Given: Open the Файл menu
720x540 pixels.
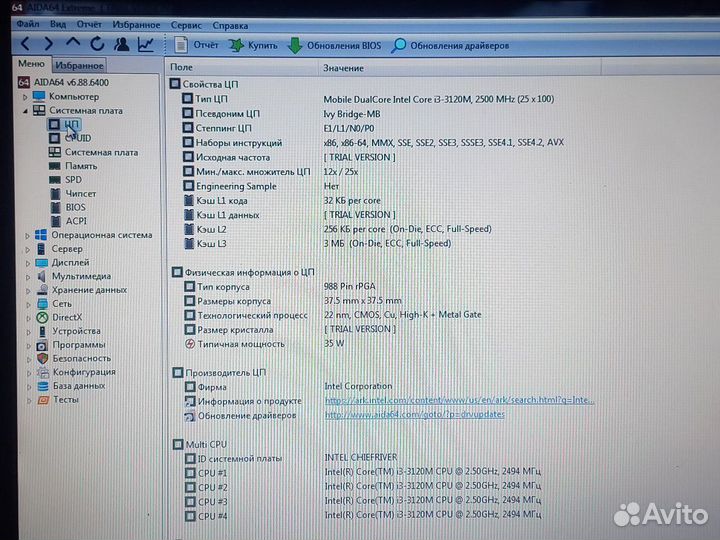Looking at the screenshot, I should (28, 24).
